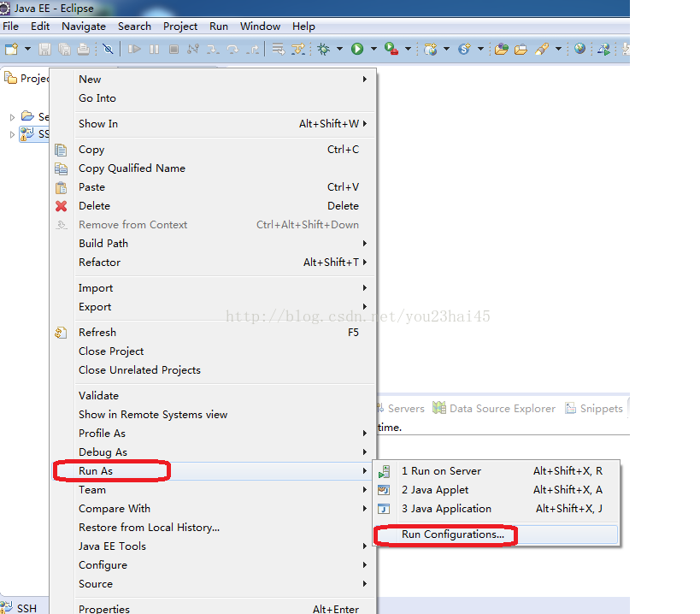
Task: Choose Go Into from context menu
Action: click(x=223, y=98)
